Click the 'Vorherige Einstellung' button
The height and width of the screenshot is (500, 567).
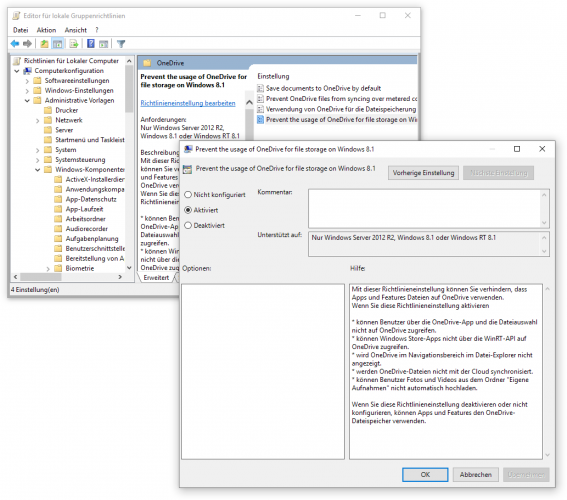[423, 173]
